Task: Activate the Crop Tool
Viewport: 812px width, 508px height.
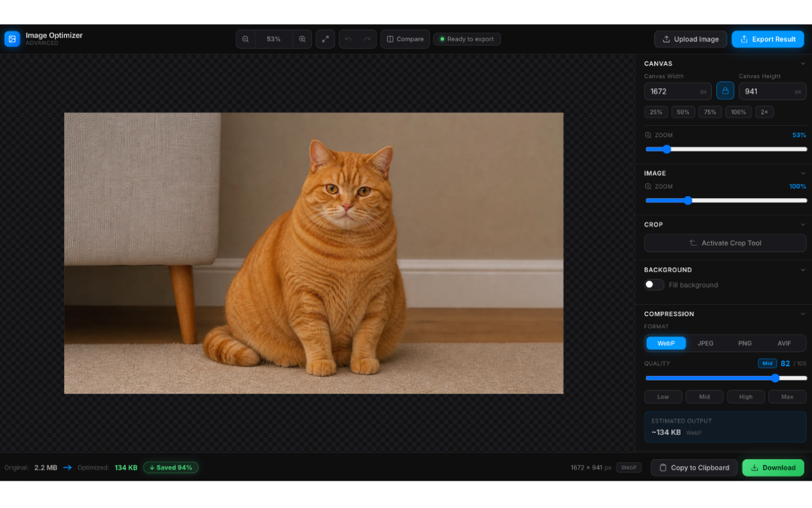Action: (725, 243)
